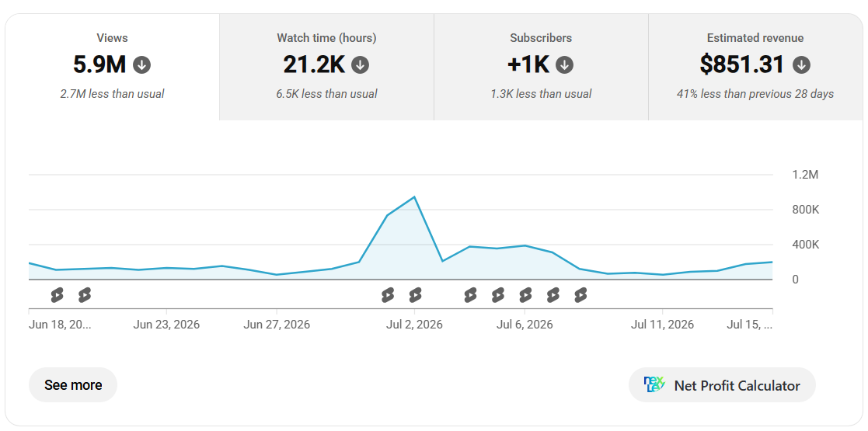Image resolution: width=868 pixels, height=431 pixels.
Task: Click the nexlev logo in Net Profit Calculator
Action: [x=654, y=384]
